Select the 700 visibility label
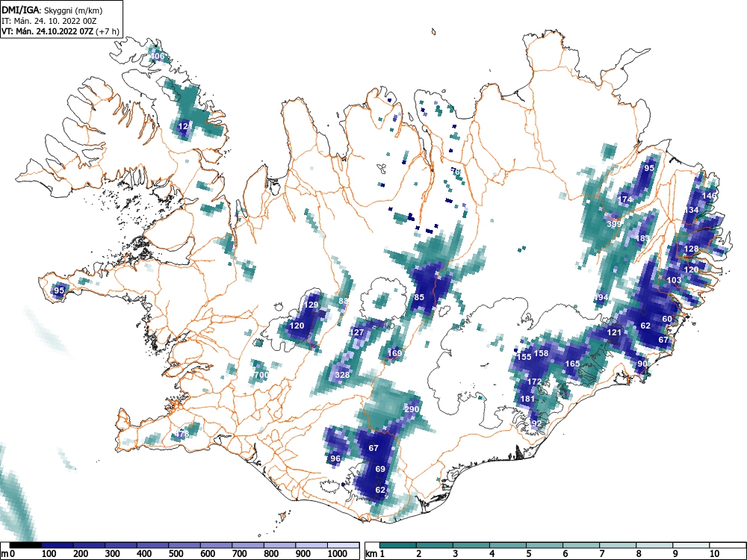 [261, 375]
